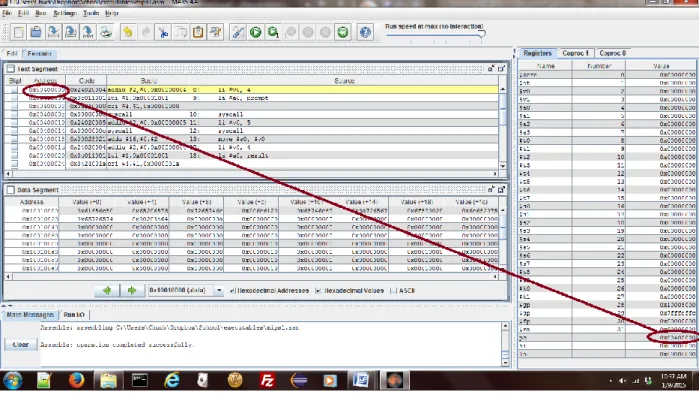Viewport: 699px width, 395px height.
Task: Enable the ASCII display checkbox
Action: click(x=393, y=291)
